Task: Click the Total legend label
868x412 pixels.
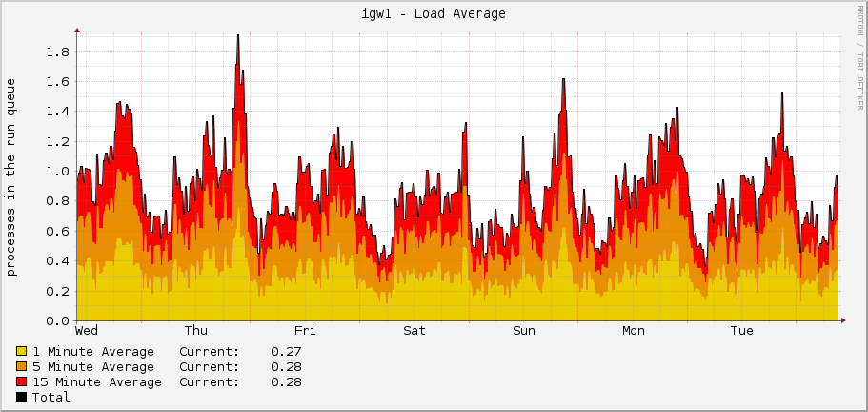Action: pos(51,397)
